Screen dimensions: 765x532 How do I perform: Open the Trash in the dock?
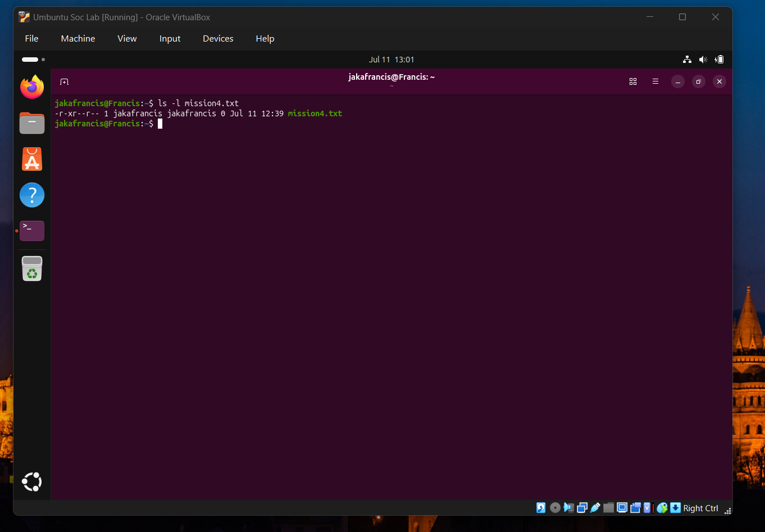(32, 269)
